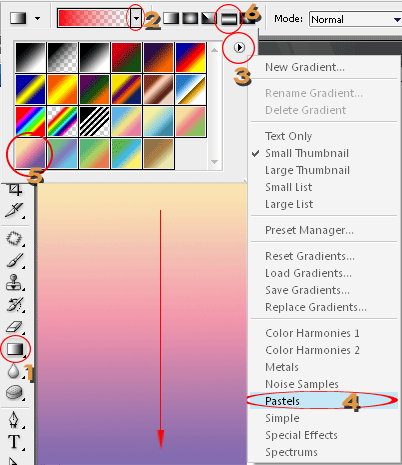Enable the Reflected Gradient style
The width and height of the screenshot is (402, 465).
228,19
